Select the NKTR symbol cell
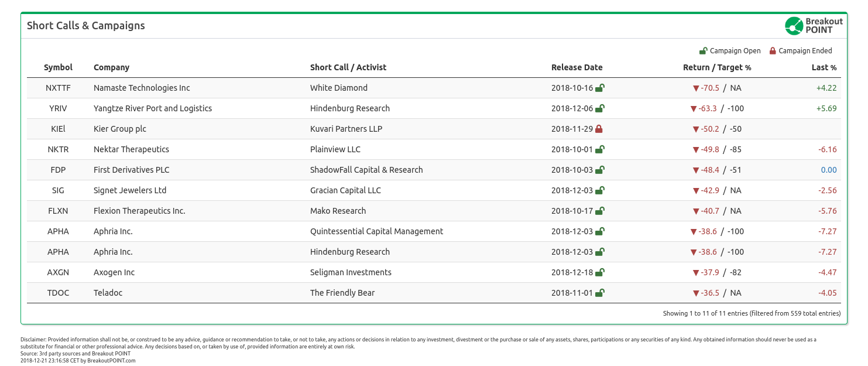The height and width of the screenshot is (366, 868). pos(58,149)
